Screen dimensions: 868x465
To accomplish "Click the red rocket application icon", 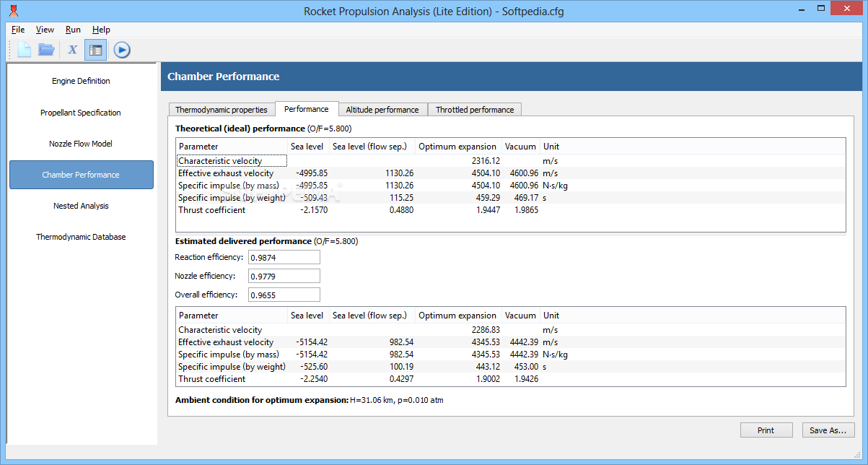I will click(x=12, y=11).
